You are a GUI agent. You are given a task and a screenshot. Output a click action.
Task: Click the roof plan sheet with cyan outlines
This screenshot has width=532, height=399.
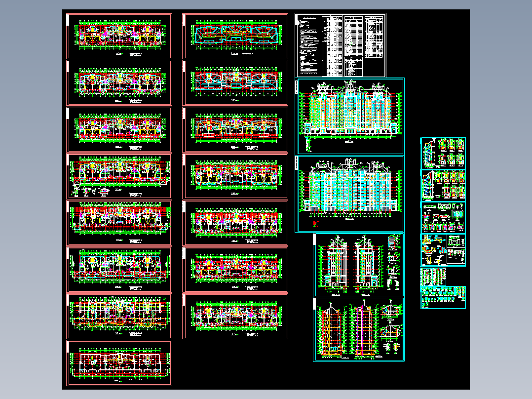(235, 37)
